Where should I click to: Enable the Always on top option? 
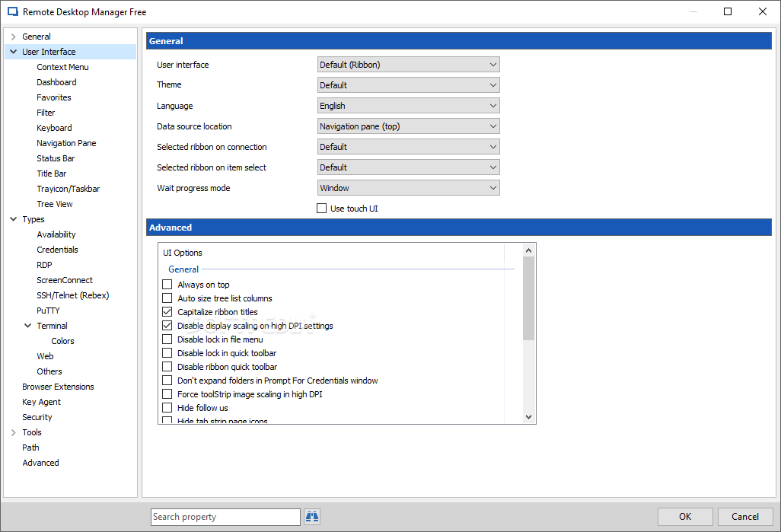point(167,285)
